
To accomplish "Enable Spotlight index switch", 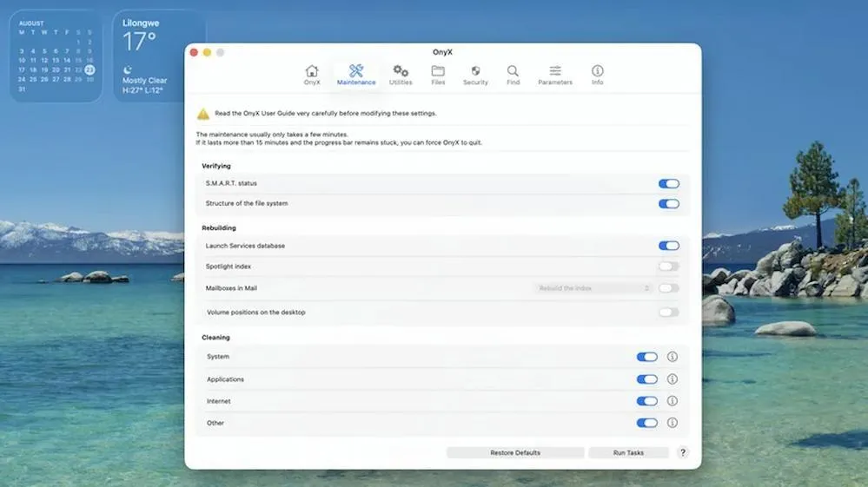I will click(669, 267).
